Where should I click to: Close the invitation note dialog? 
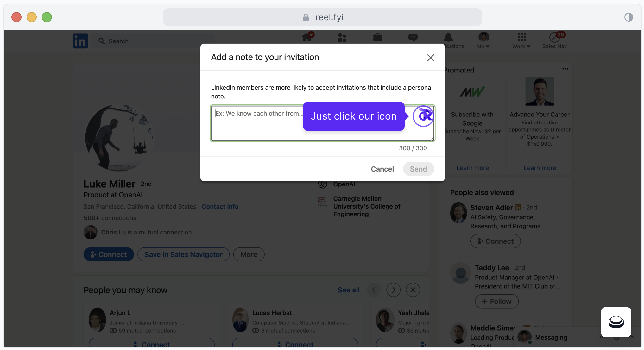tap(430, 58)
